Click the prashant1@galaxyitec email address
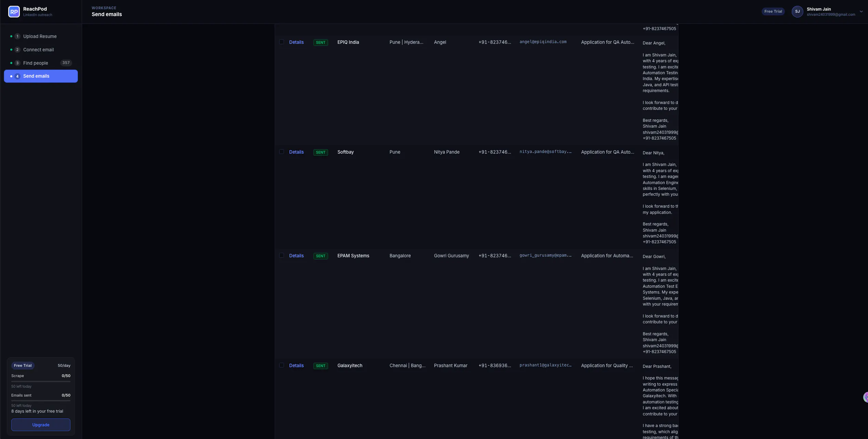Viewport: 868px width, 439px height. coord(546,365)
